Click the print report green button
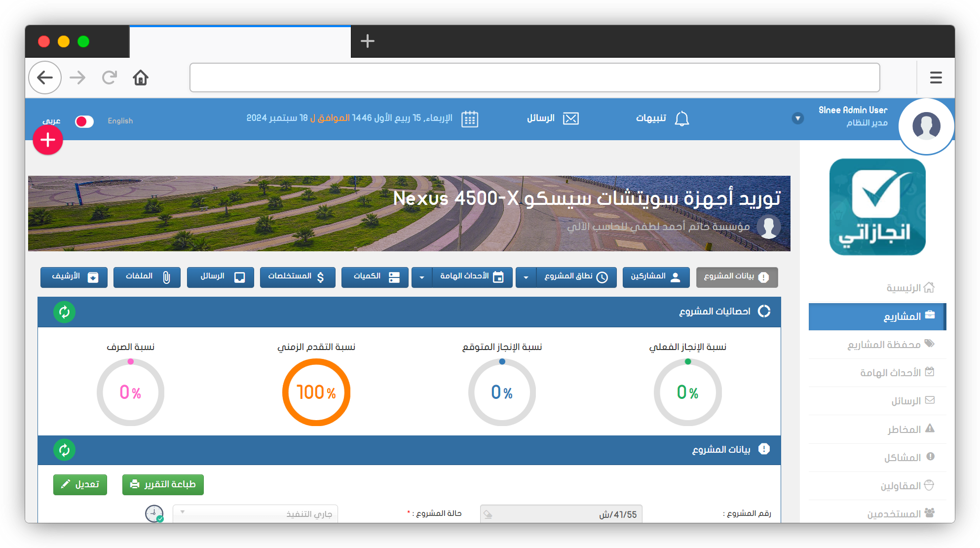980x548 pixels. [163, 484]
